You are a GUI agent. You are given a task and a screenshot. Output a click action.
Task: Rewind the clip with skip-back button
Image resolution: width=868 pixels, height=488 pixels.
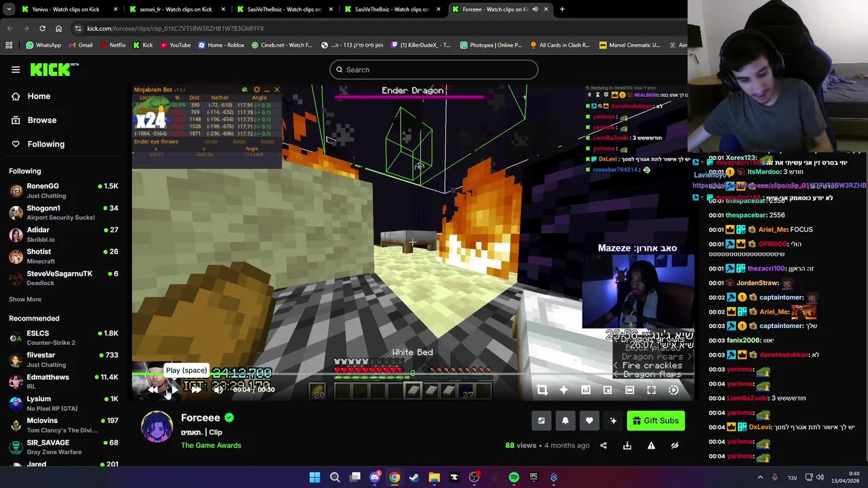coord(153,390)
